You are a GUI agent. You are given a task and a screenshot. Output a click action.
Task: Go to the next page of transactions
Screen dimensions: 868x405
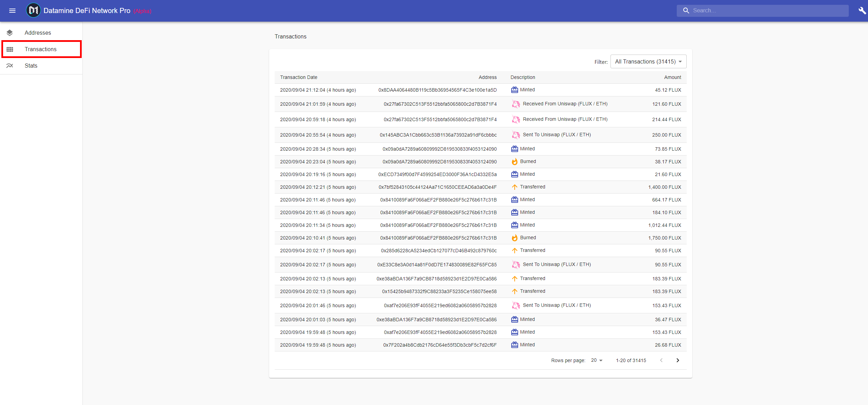tap(677, 360)
